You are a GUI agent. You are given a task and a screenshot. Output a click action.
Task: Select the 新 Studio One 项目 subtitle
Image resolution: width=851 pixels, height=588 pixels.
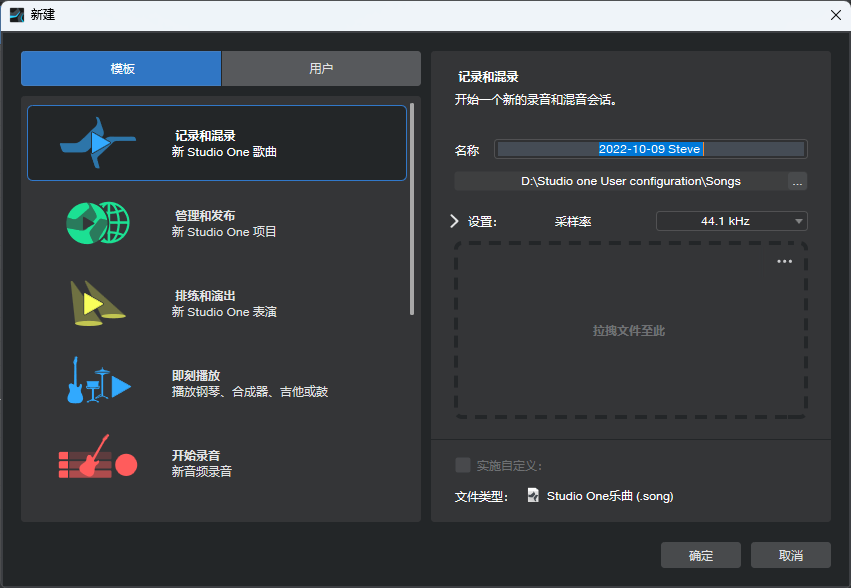(x=224, y=232)
